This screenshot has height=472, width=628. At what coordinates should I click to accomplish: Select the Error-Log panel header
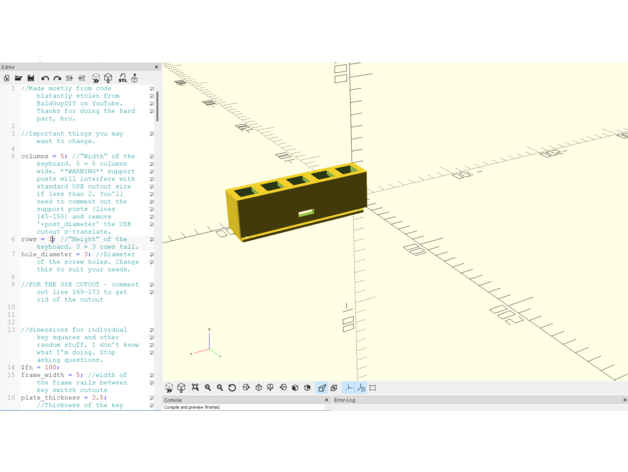click(x=345, y=400)
